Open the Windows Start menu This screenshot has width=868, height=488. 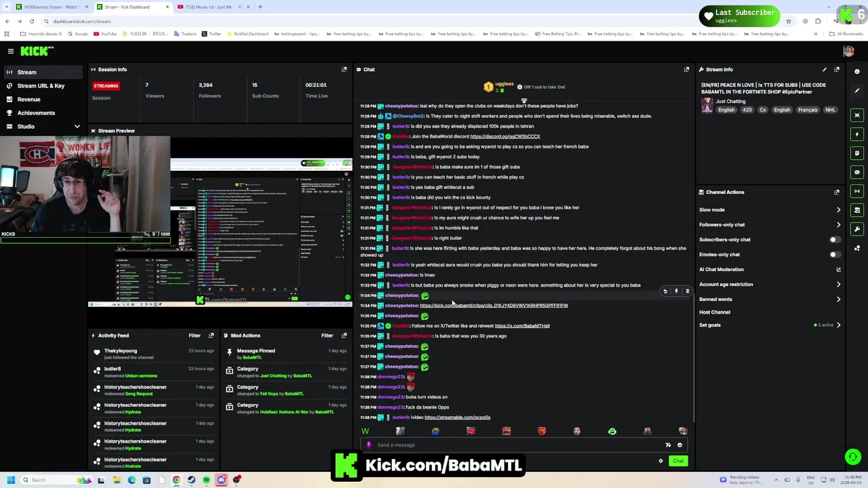tap(10, 480)
